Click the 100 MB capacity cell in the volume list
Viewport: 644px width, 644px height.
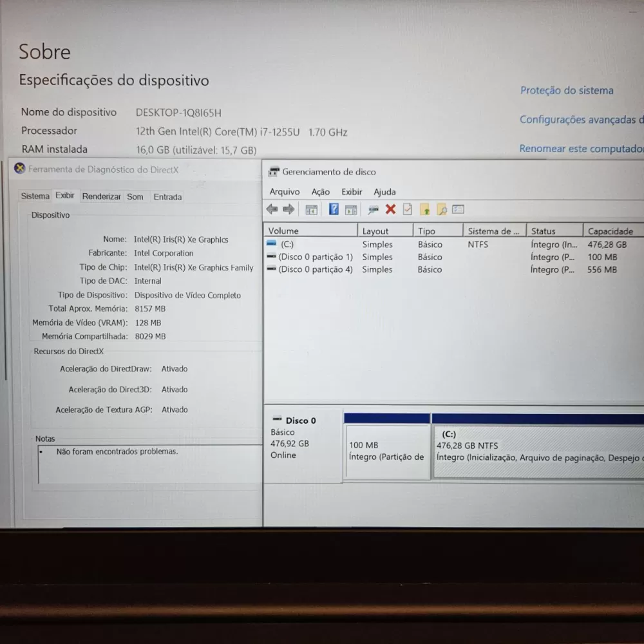603,257
